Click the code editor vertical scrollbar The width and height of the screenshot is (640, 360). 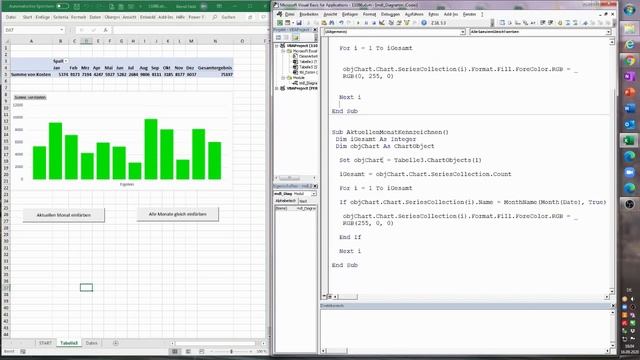[611, 166]
